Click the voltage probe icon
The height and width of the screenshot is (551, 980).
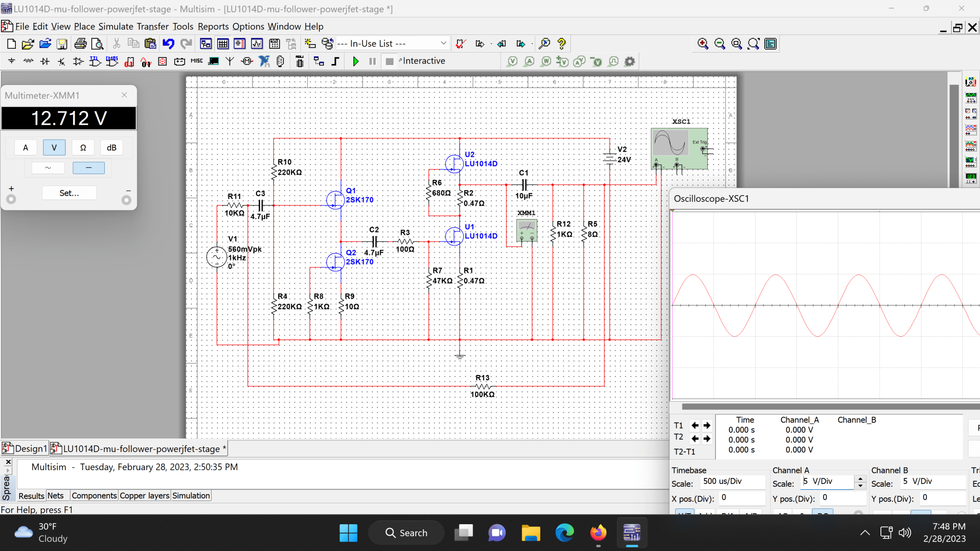pyautogui.click(x=512, y=62)
